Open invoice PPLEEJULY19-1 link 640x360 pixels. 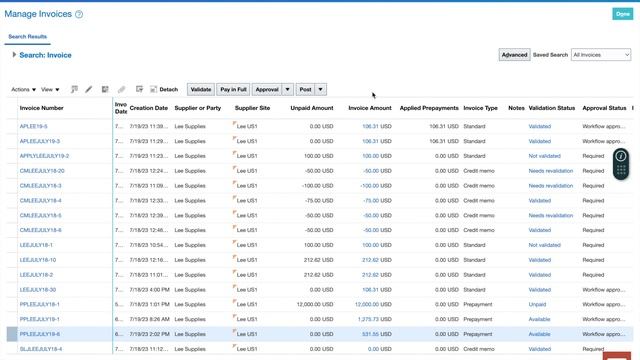(x=40, y=319)
